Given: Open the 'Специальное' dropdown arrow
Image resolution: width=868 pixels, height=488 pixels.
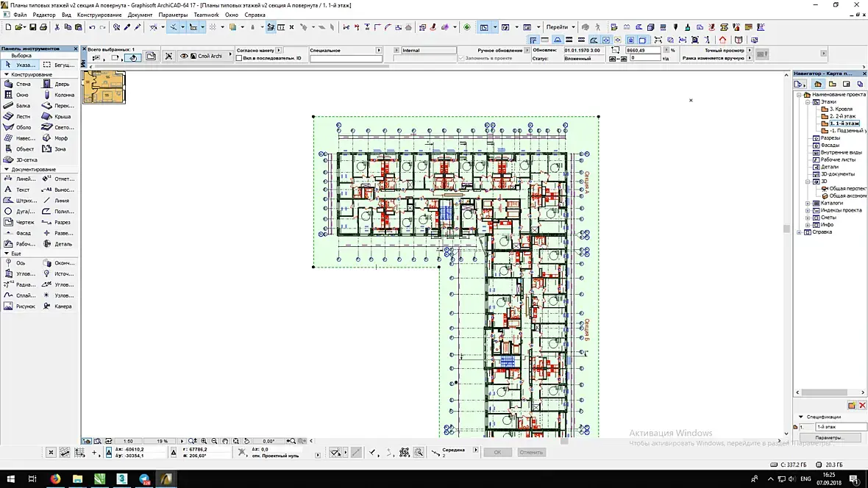Looking at the screenshot, I should (379, 51).
